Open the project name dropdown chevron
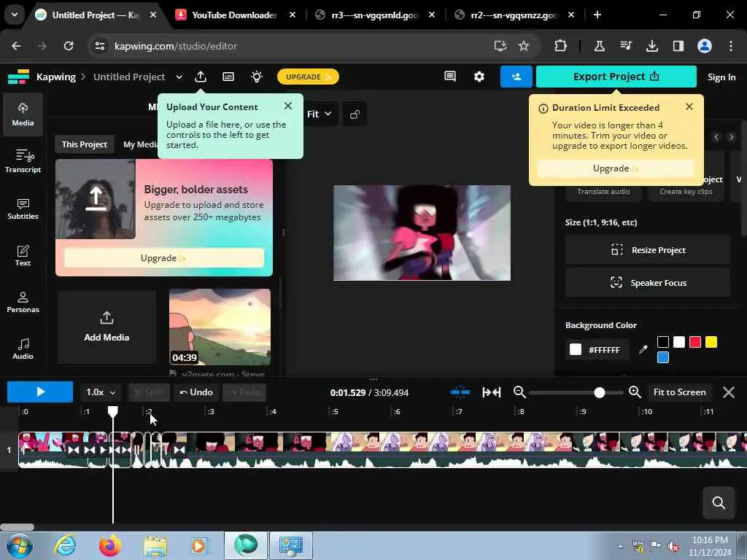 tap(179, 77)
